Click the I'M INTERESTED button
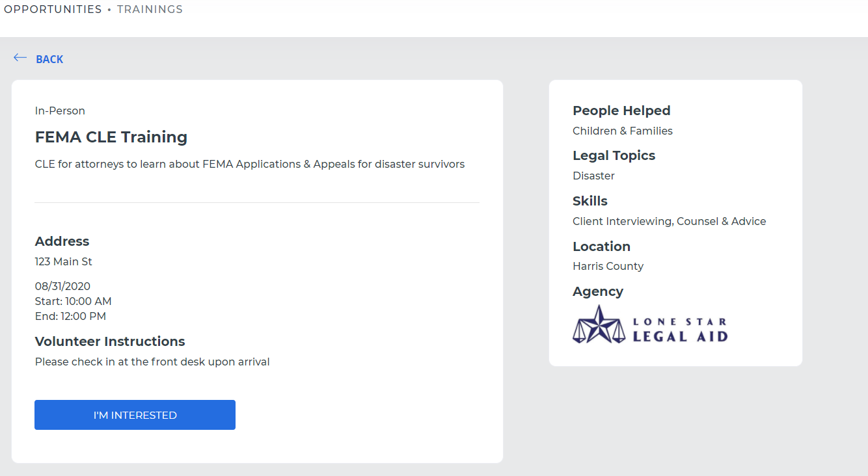This screenshot has height=476, width=868. coord(135,415)
